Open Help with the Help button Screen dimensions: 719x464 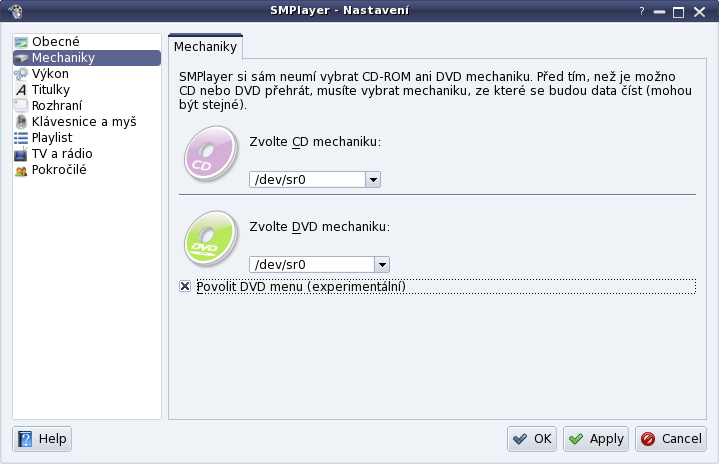click(x=42, y=438)
